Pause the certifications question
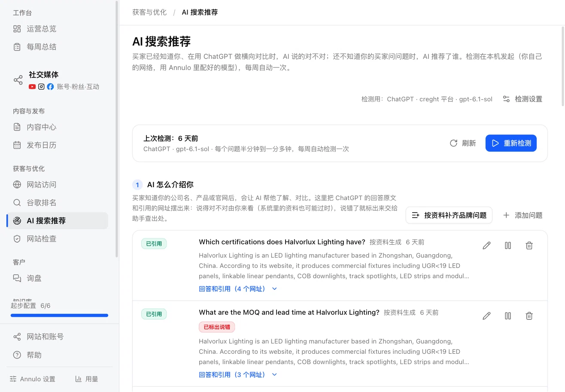Viewport: 565px width, 392px height. (x=508, y=246)
